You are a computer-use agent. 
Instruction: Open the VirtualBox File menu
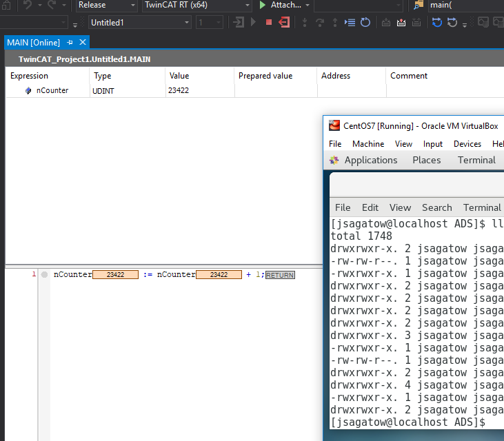click(335, 144)
